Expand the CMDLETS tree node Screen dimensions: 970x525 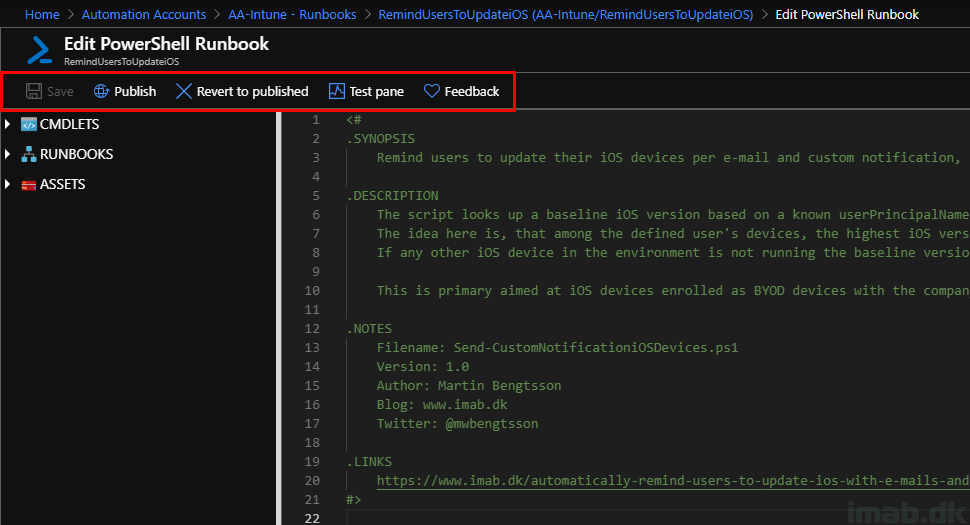coord(8,124)
